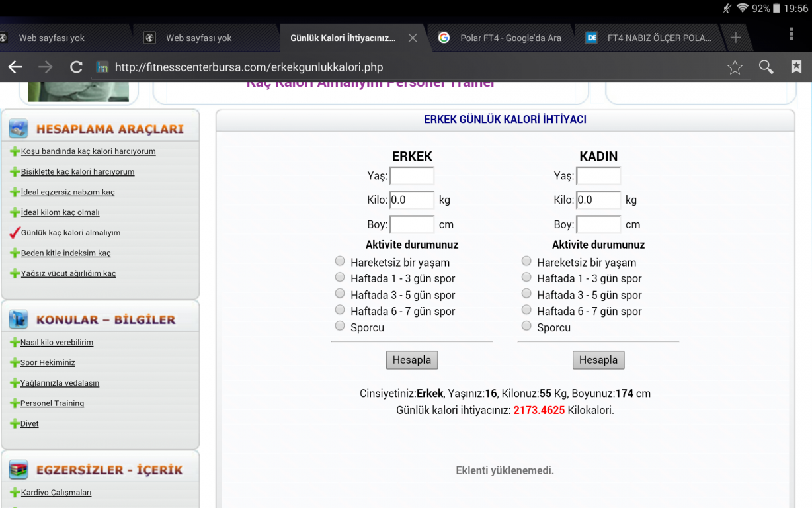Click the Hesaplama Araçları calculator icon

tap(19, 128)
